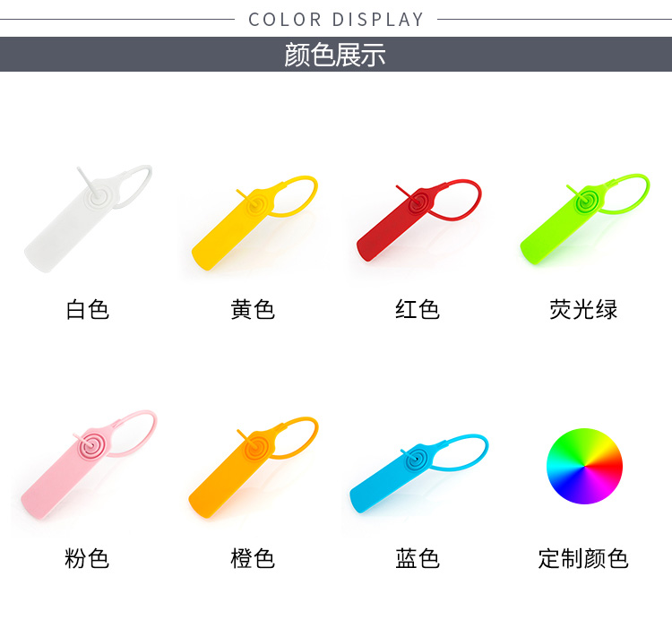The height and width of the screenshot is (628, 672).
Task: Click the spiral lock on blue tag
Action: pyautogui.click(x=415, y=460)
